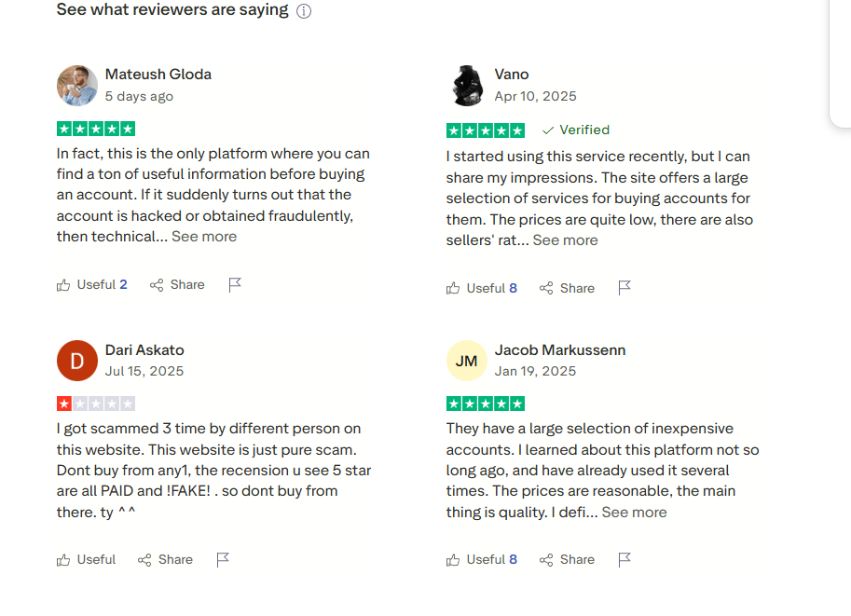Expand Mateush Gloda's review with See more
The height and width of the screenshot is (616, 851).
[204, 237]
